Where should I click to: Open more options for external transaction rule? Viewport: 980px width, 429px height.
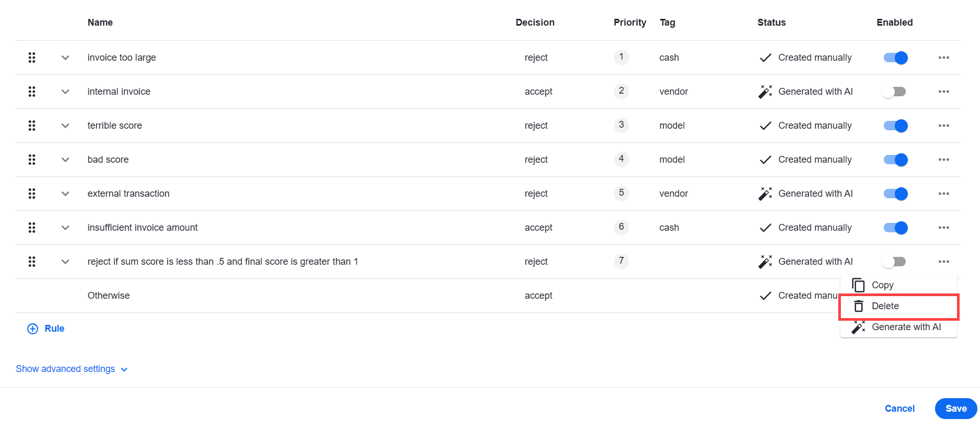943,194
